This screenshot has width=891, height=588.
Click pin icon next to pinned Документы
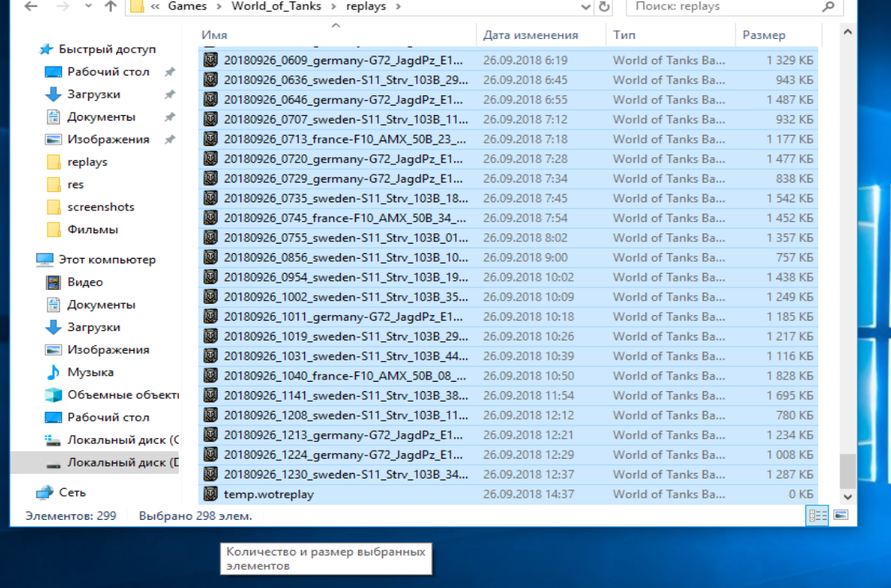(169, 117)
